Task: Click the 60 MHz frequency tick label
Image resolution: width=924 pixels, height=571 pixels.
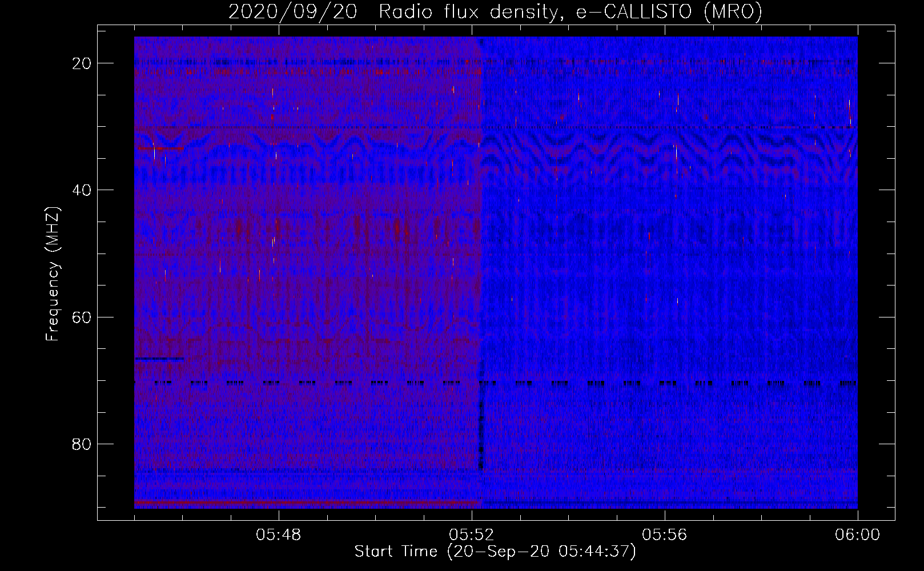Action: pos(82,317)
